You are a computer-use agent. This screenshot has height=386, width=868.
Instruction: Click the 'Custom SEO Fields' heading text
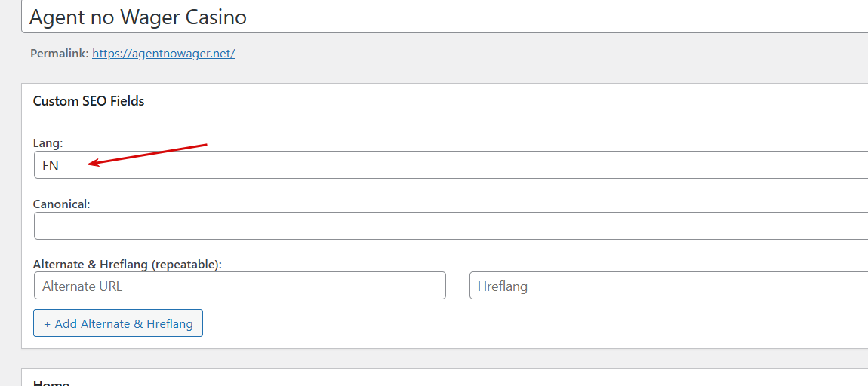click(x=88, y=101)
